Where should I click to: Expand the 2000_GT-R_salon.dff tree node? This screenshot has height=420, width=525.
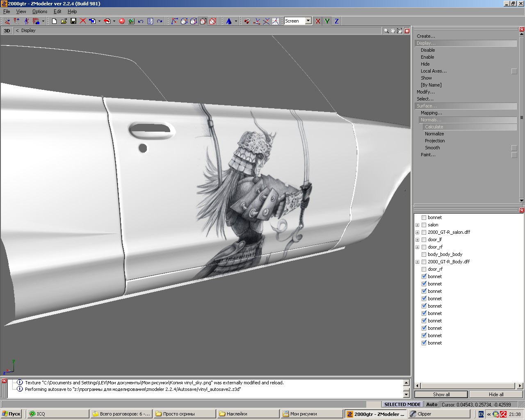pos(417,232)
